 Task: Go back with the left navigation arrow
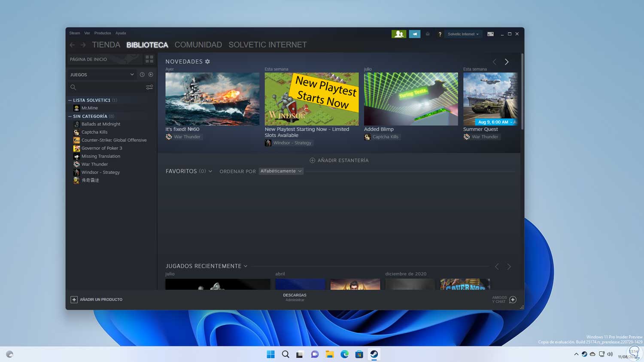click(x=72, y=45)
